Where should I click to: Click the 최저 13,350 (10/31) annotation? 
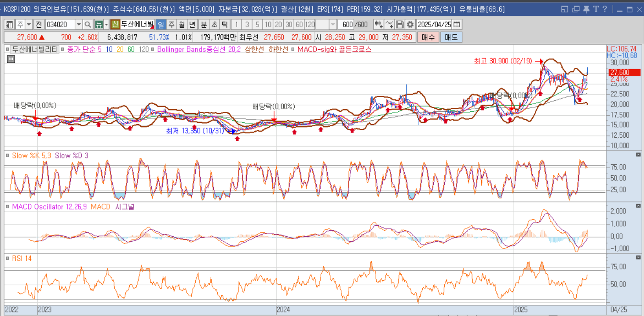tap(196, 131)
